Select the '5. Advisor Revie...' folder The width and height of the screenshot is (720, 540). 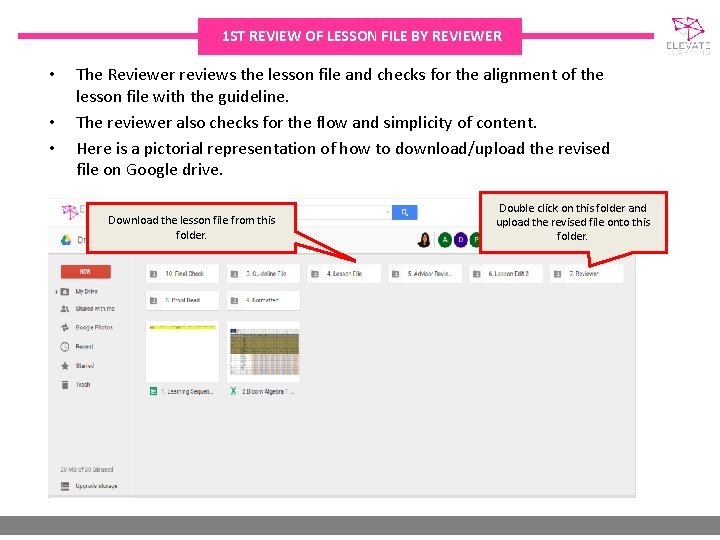pyautogui.click(x=425, y=274)
